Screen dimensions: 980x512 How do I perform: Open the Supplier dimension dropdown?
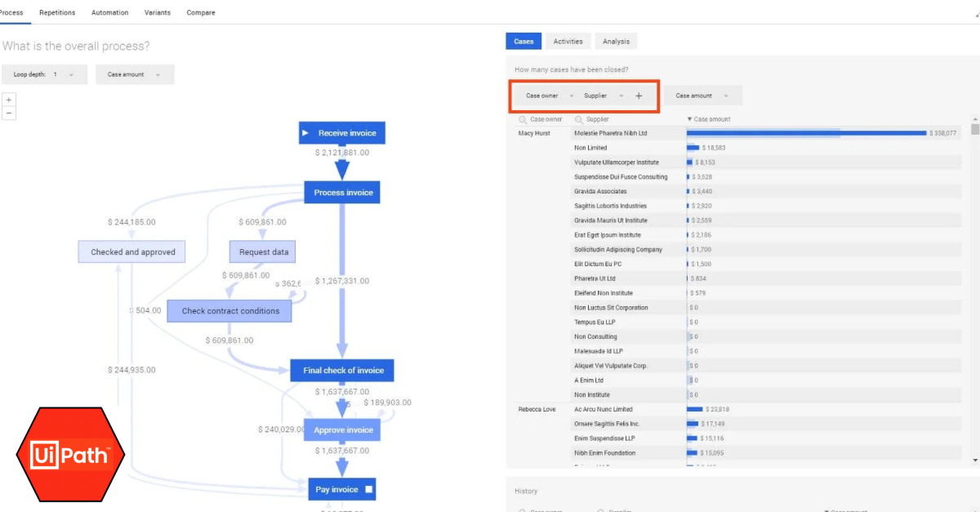pos(603,96)
